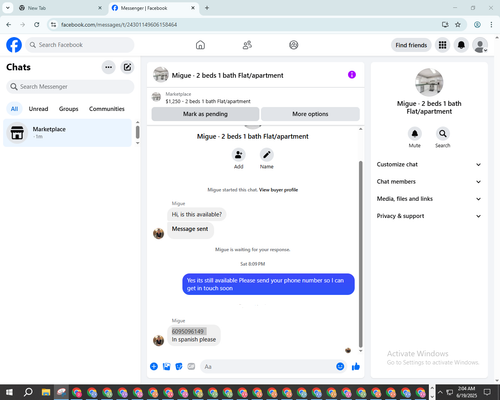The width and height of the screenshot is (500, 400).
Task: Reload the page with browser refresh
Action: (x=37, y=25)
